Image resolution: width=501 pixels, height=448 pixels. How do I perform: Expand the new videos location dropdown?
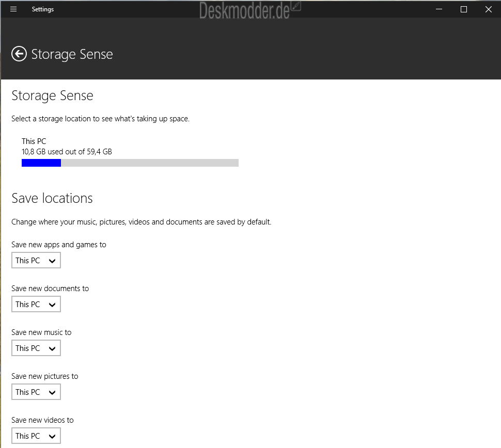36,436
